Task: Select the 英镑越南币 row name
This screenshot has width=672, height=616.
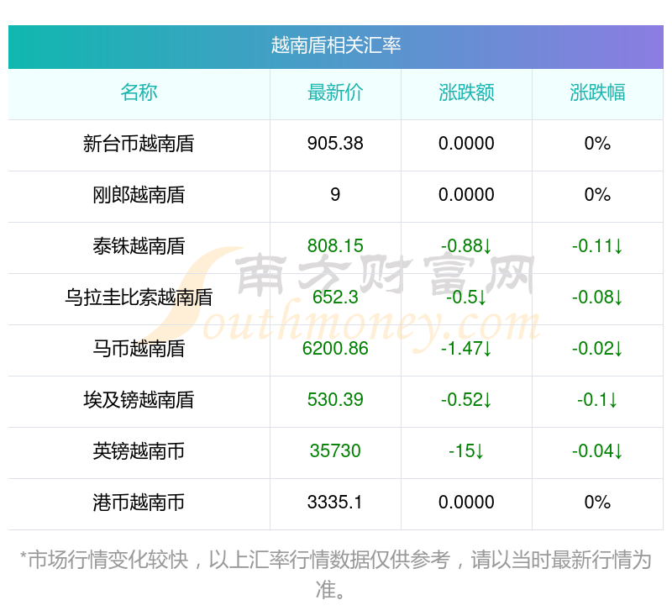Action: point(139,451)
